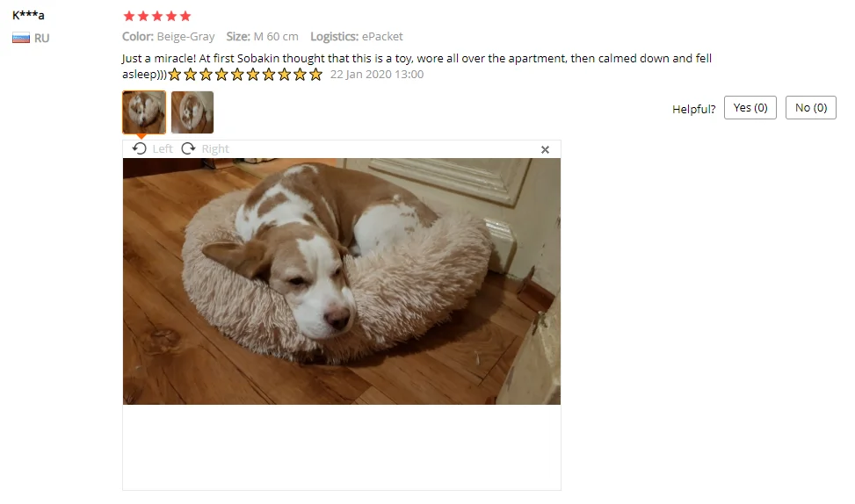Click the Size: M 60 cm detail

(262, 37)
